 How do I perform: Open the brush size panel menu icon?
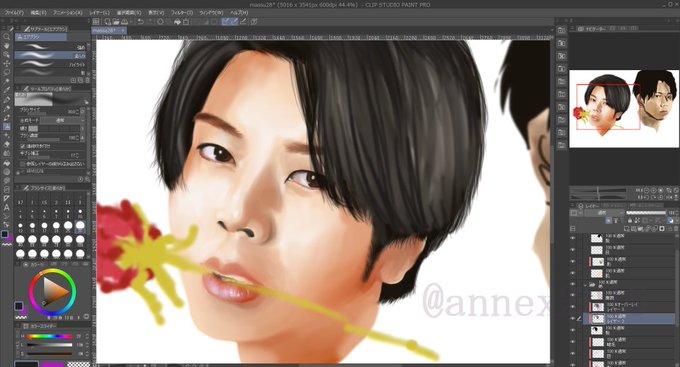(18, 188)
